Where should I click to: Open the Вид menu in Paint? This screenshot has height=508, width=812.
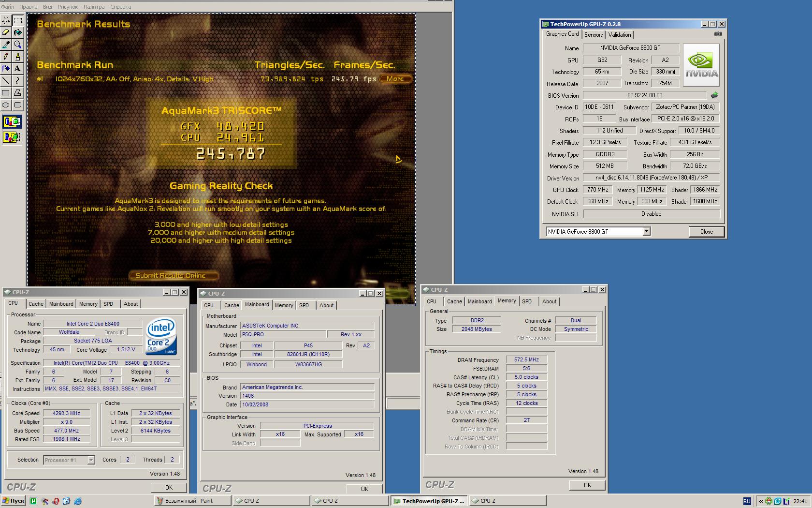[x=47, y=7]
